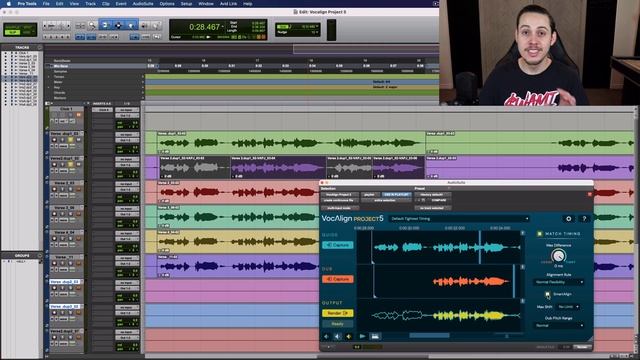
Task: Open the Groups list header menu
Action: (40, 256)
